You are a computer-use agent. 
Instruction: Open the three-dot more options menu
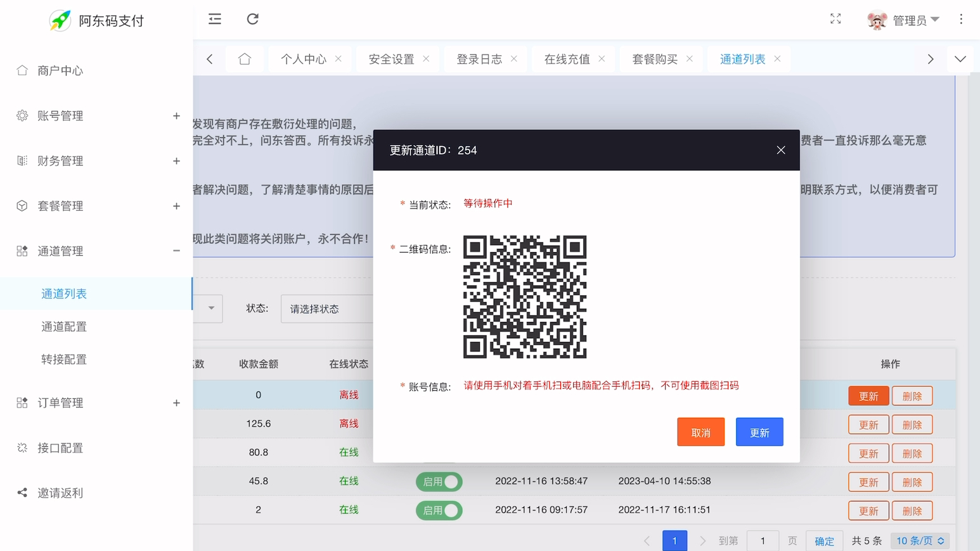(x=961, y=19)
